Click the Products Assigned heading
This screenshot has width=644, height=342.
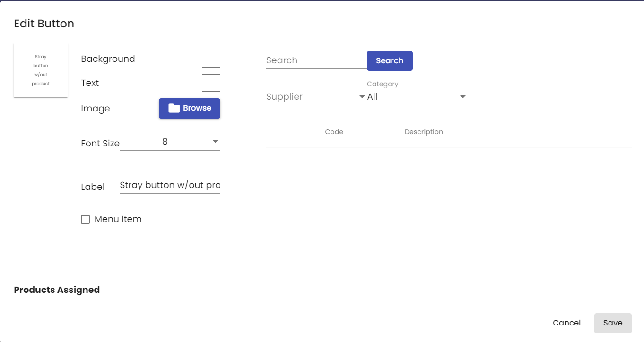(x=57, y=290)
